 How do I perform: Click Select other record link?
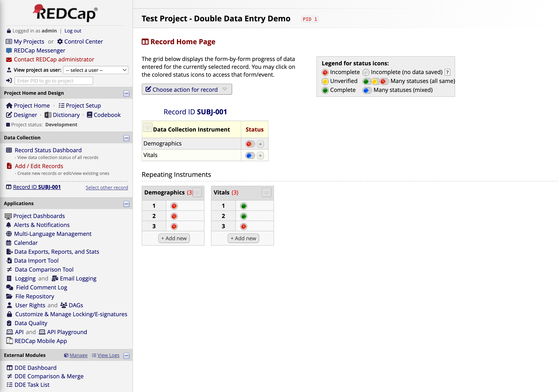107,188
